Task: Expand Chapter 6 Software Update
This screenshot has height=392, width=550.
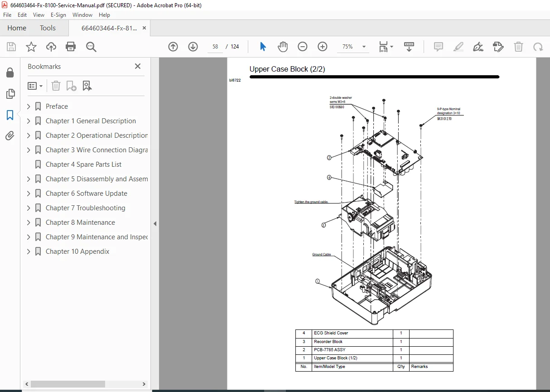Action: (x=29, y=194)
